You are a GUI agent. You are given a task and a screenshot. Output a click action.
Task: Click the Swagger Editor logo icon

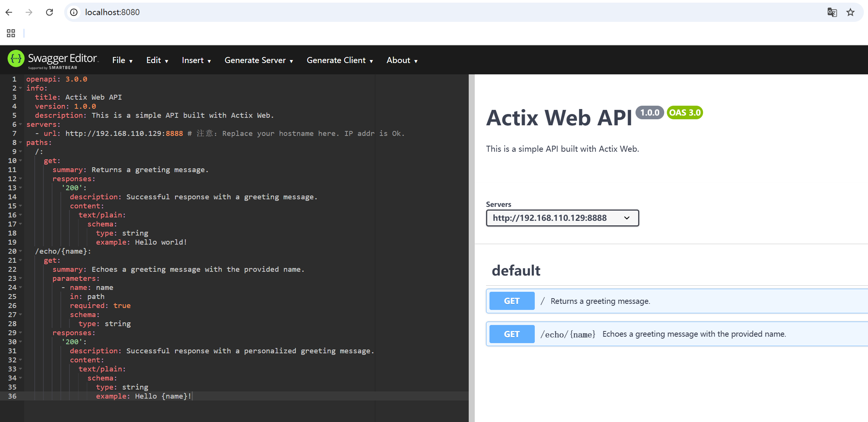coord(16,59)
